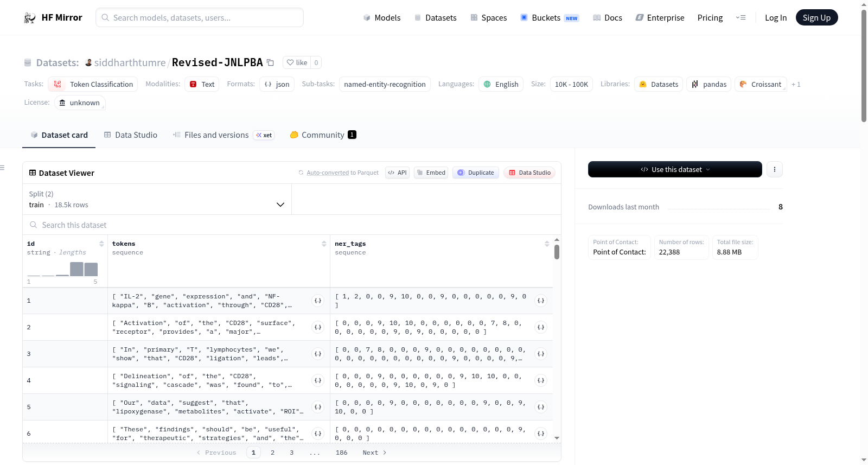Like the Revised-JNLPBA dataset
Image resolution: width=868 pixels, height=465 pixels.
[x=297, y=62]
